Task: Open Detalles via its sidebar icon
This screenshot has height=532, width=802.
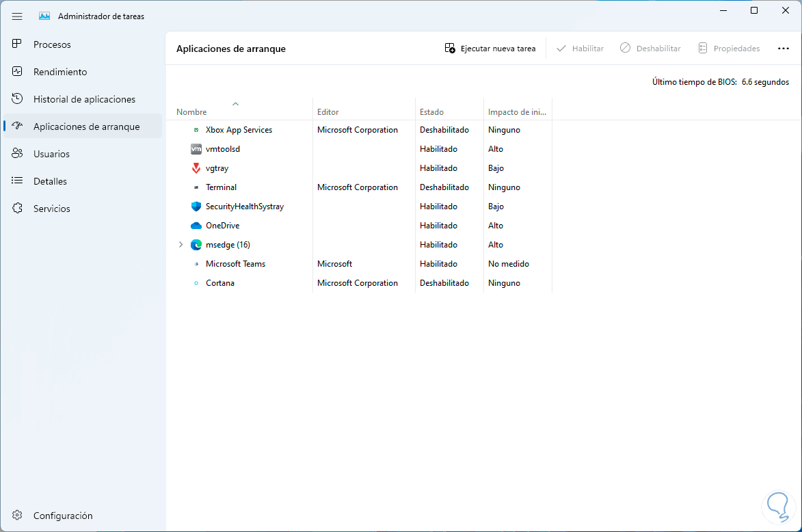Action: 17,181
